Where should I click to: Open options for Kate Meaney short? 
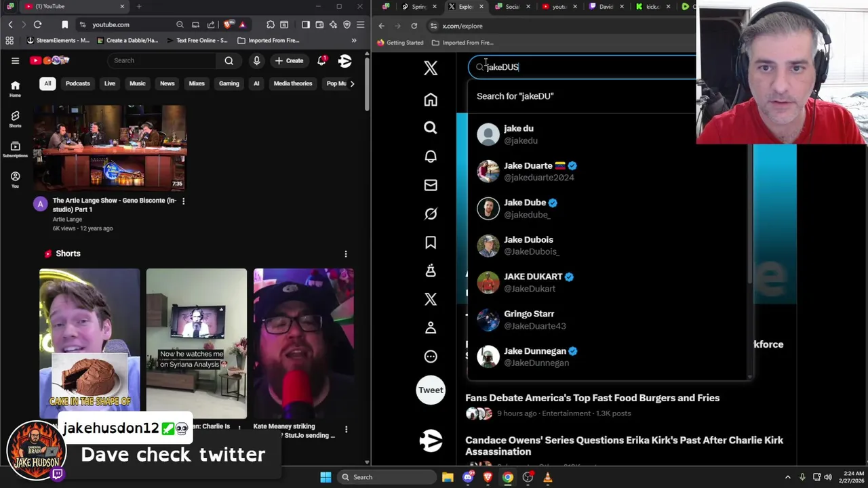coord(346,429)
